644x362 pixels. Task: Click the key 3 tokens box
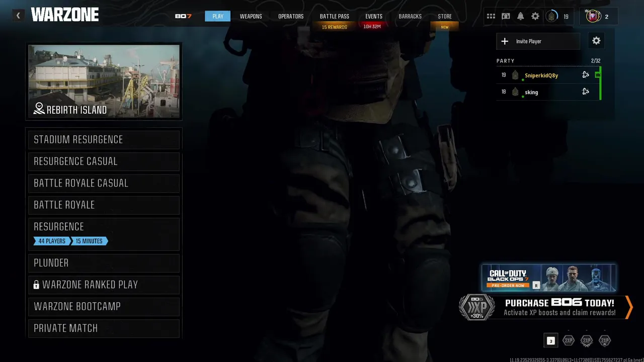tap(551, 341)
